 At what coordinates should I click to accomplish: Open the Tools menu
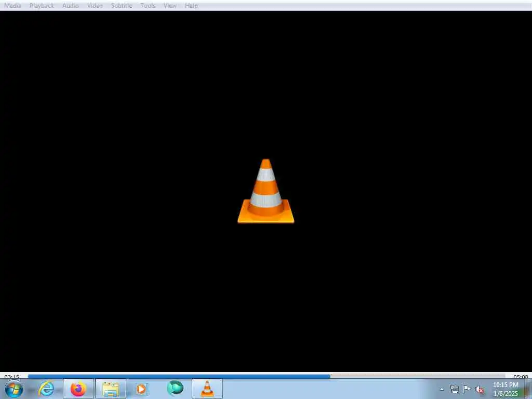(x=148, y=6)
